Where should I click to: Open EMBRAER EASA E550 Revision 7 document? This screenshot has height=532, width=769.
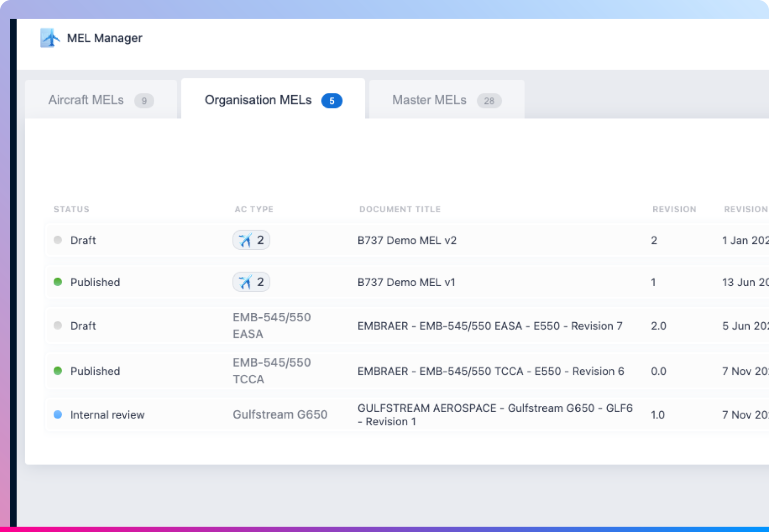coord(489,326)
